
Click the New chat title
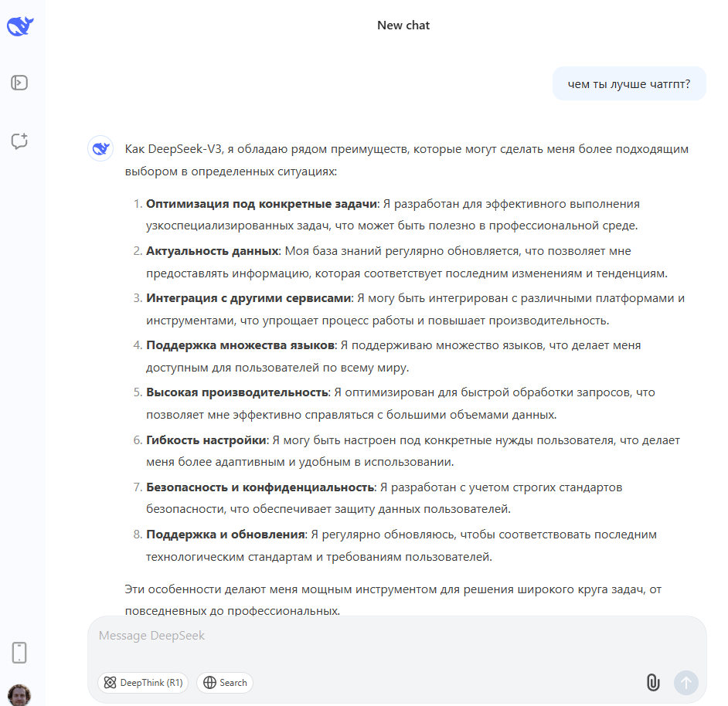click(403, 25)
